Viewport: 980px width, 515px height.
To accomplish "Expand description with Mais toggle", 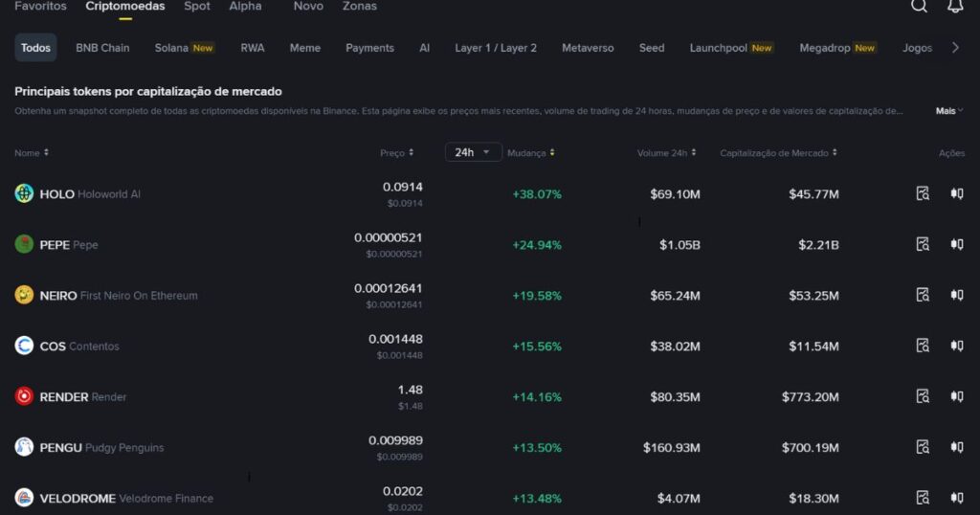I will tap(949, 111).
